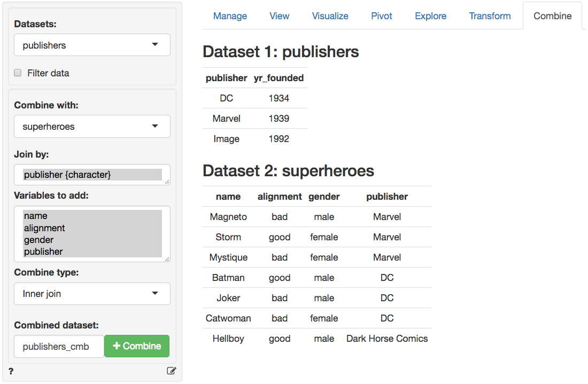Switch to the Manage tab
588x384 pixels.
tap(230, 16)
